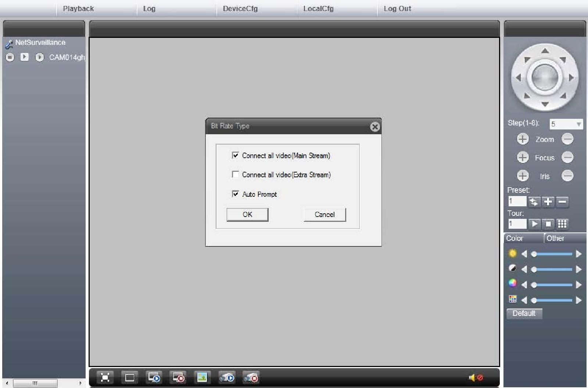Tilt the PTZ camera up

(x=545, y=51)
